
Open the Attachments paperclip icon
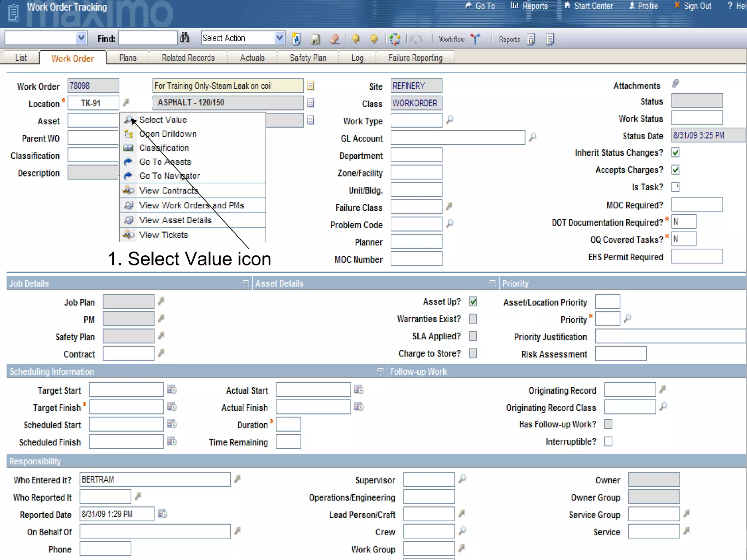(x=676, y=84)
